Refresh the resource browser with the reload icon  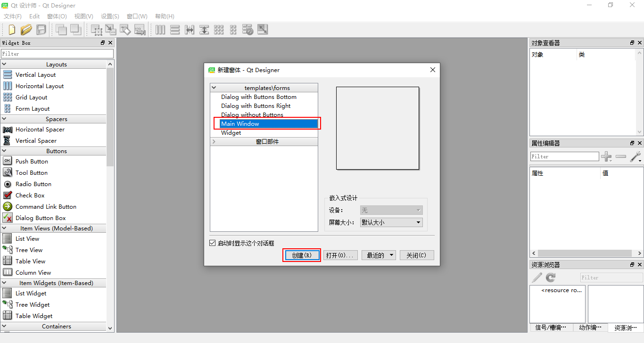[550, 277]
